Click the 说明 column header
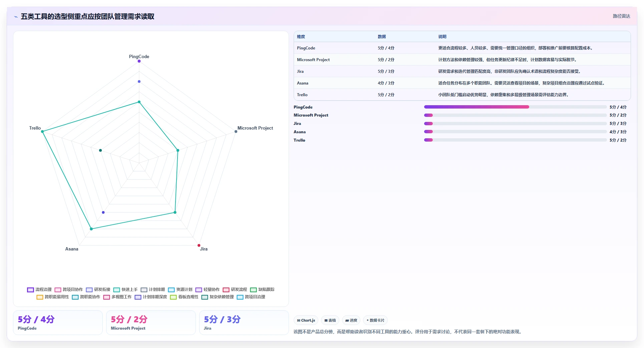Image resolution: width=644 pixels, height=348 pixels. click(442, 37)
